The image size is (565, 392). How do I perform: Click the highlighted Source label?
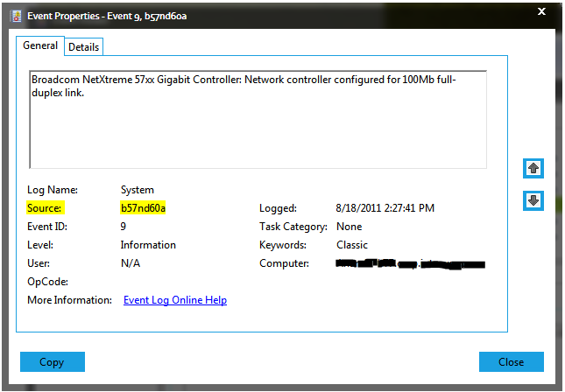[x=44, y=208]
